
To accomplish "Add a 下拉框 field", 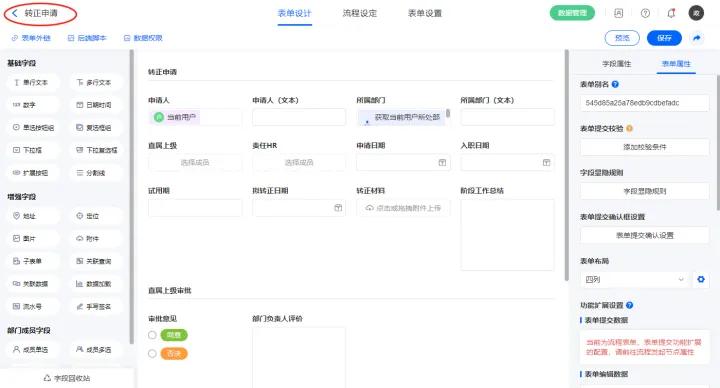I will point(33,150).
